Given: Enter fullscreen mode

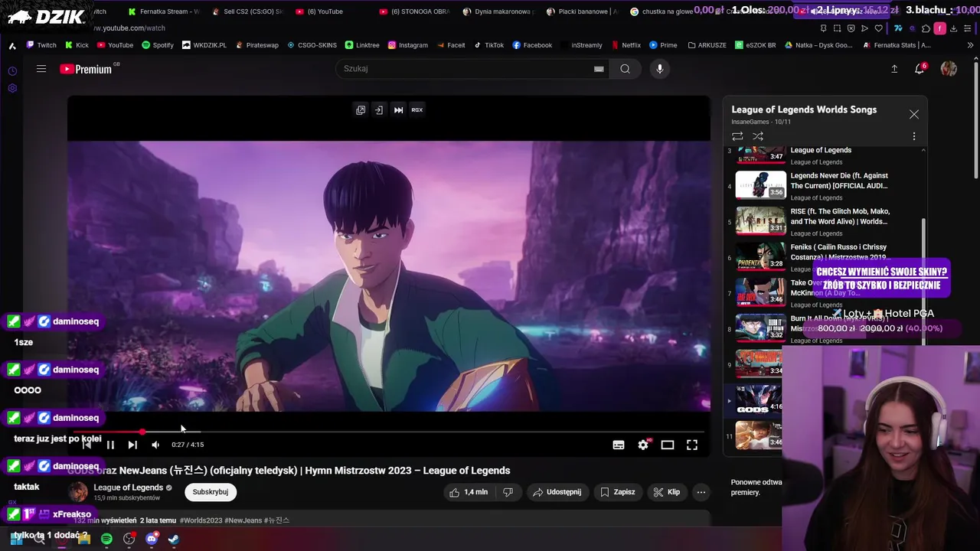Looking at the screenshot, I should point(692,445).
